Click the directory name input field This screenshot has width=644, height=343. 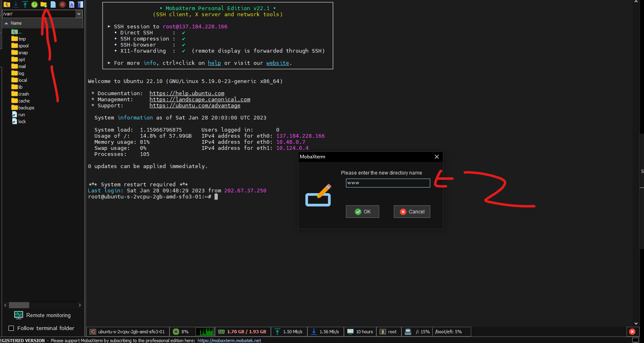click(x=388, y=183)
